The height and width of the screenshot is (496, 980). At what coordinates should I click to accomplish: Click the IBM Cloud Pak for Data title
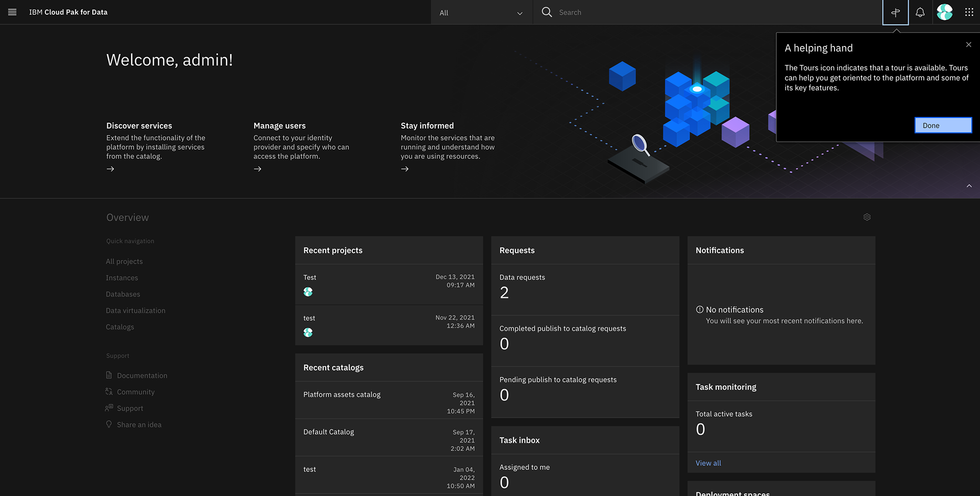[x=68, y=12]
